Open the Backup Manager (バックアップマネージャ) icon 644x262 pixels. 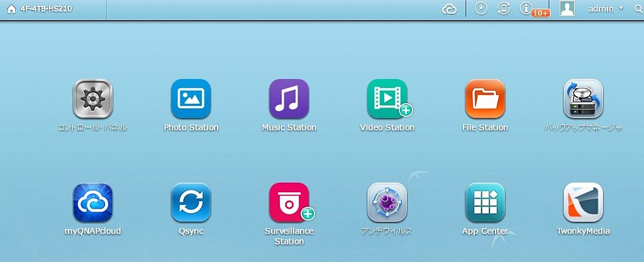click(583, 99)
